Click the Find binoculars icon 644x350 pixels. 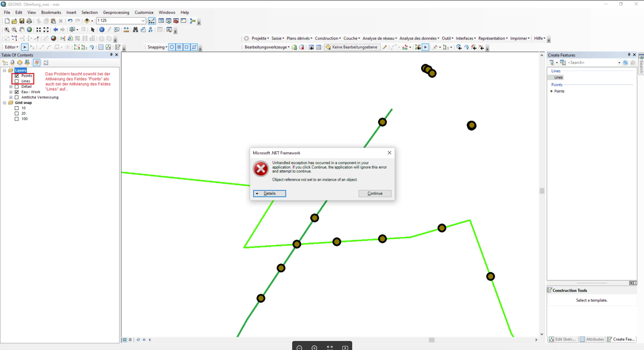(x=135, y=29)
